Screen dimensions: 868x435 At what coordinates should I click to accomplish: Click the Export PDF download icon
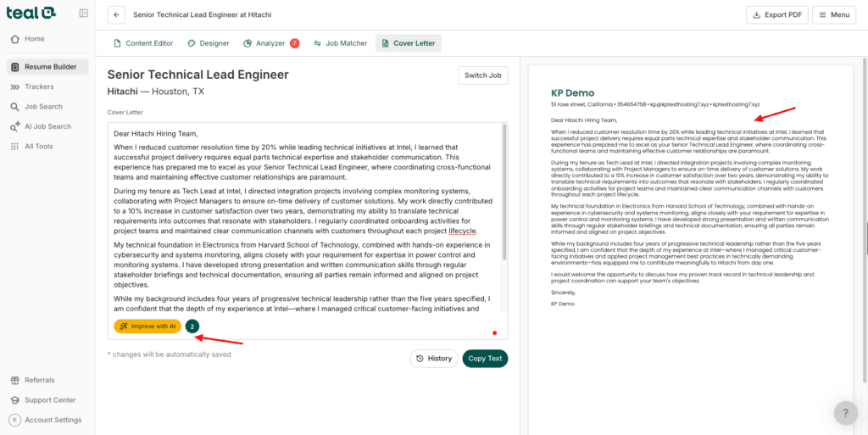(757, 15)
